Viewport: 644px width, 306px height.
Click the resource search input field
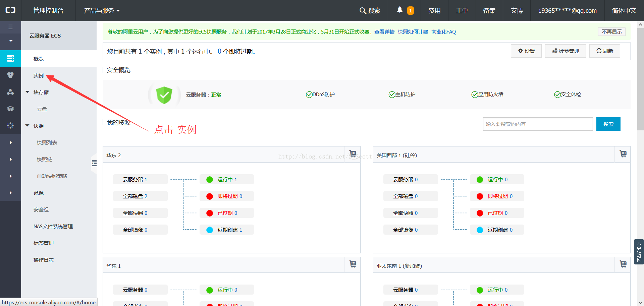click(538, 124)
